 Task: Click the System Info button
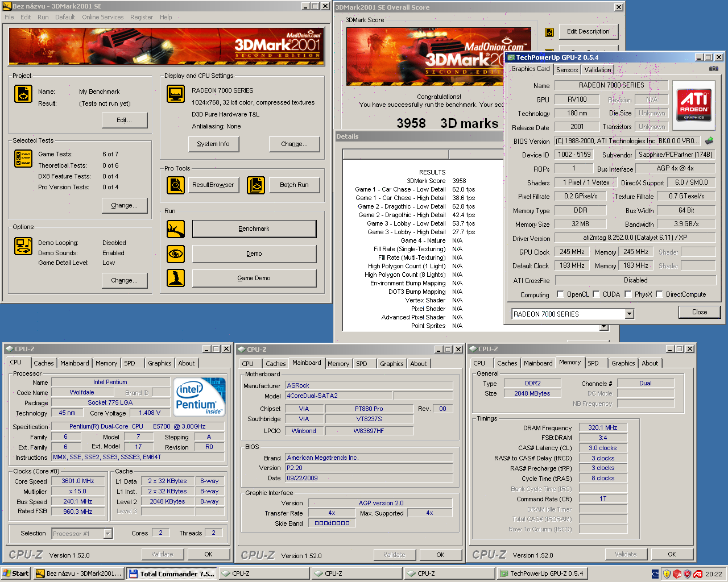[213, 144]
